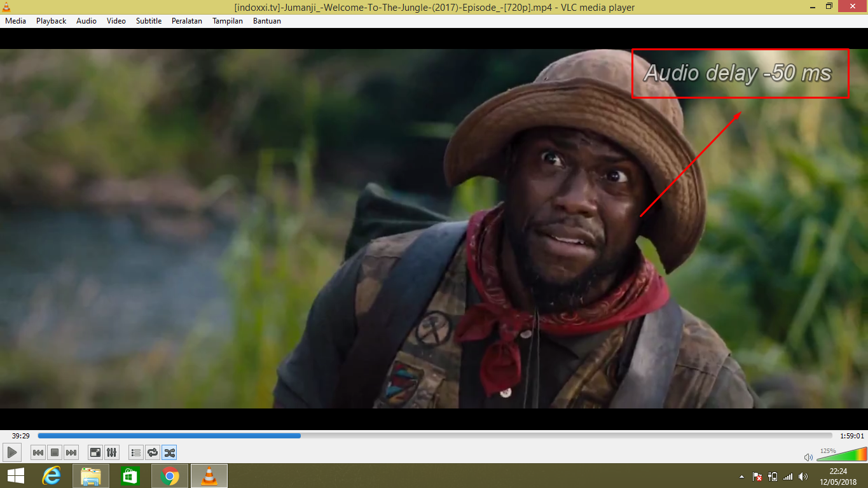Image resolution: width=868 pixels, height=488 pixels.
Task: Open the Media menu
Action: click(16, 21)
